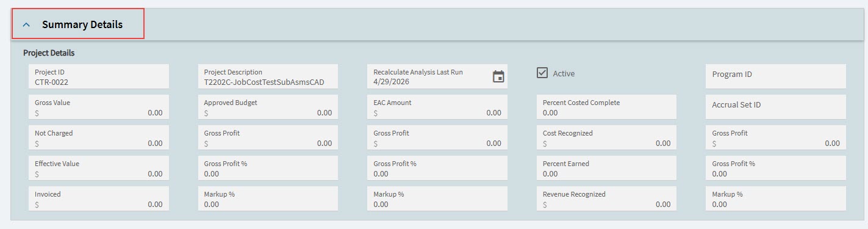Select the Markup % field in Approved Budget column

[x=268, y=198]
